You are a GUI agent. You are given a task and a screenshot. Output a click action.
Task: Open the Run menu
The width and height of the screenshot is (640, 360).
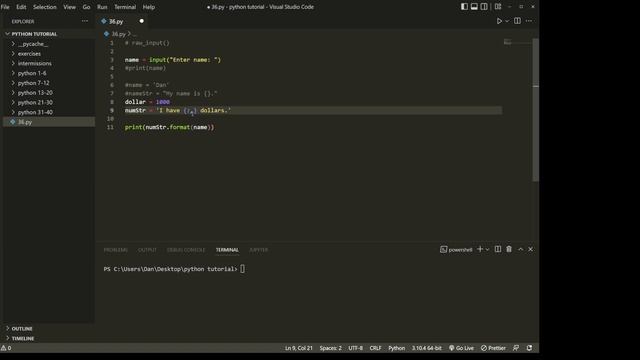[102, 7]
